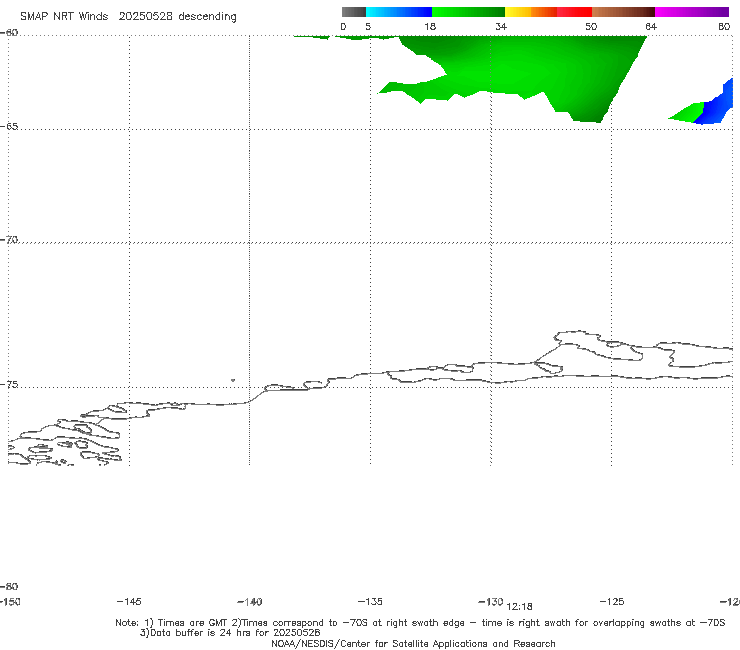Viewport: 740px width, 650px height.
Task: Click the color bar label 64
Action: click(651, 27)
